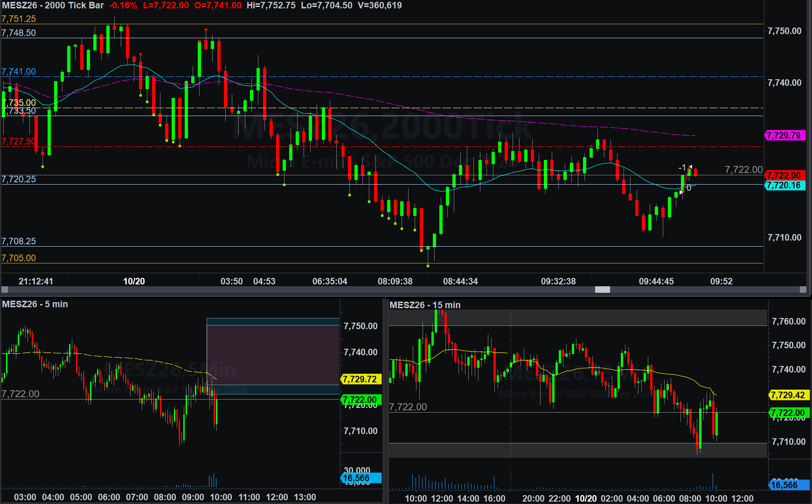This screenshot has width=812, height=504.
Task: Click the 08:44:34 time label
Action: pyautogui.click(x=460, y=282)
